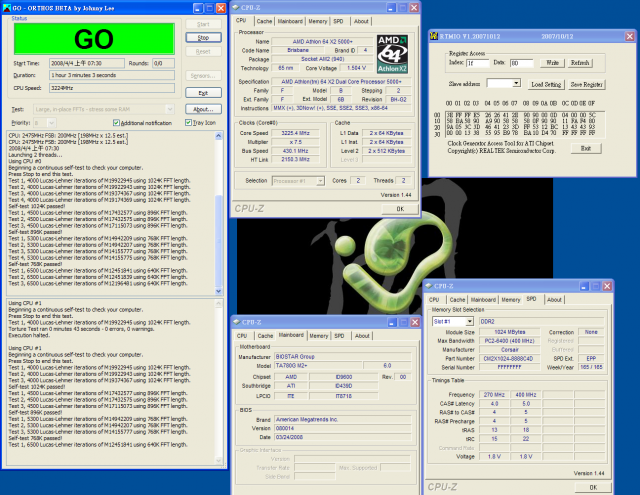This screenshot has width=640, height=495.
Task: Click the AMD Athlon 64 X2 logo
Action: [392, 54]
